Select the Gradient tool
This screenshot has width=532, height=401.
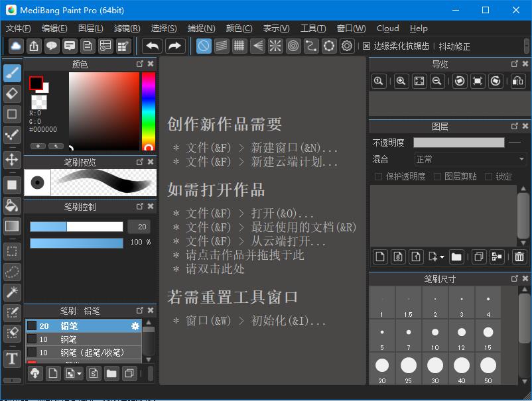[12, 226]
